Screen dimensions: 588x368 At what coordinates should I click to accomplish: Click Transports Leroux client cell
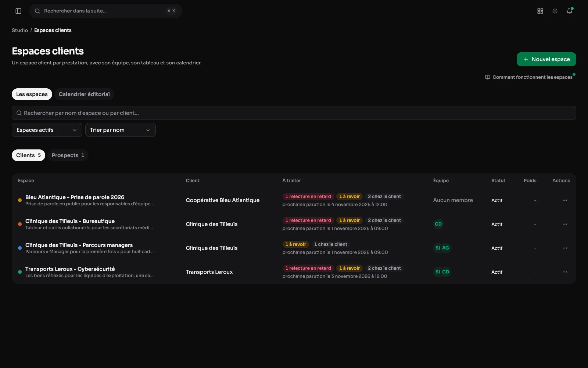click(209, 272)
